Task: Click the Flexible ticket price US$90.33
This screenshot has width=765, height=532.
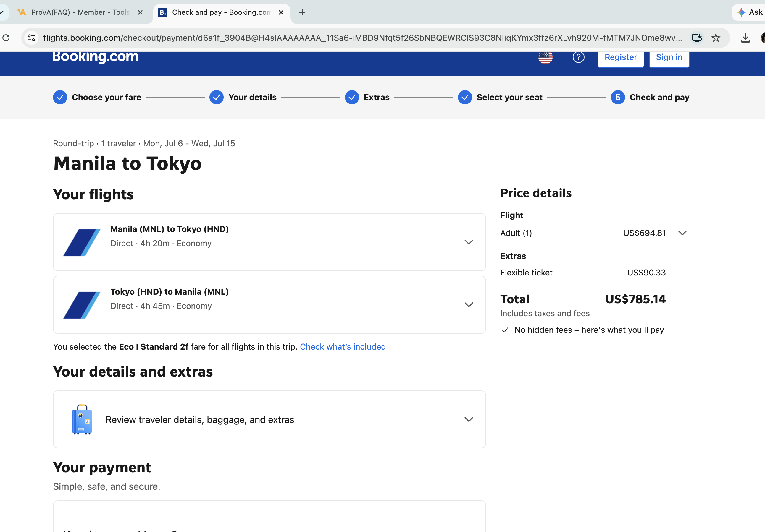Action: coord(646,272)
